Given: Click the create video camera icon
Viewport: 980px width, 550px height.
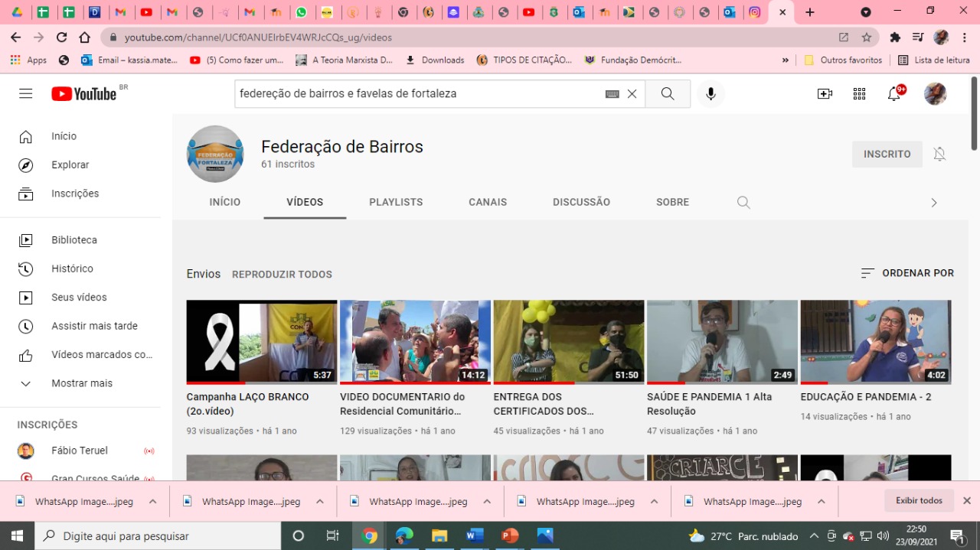Looking at the screenshot, I should tap(825, 93).
